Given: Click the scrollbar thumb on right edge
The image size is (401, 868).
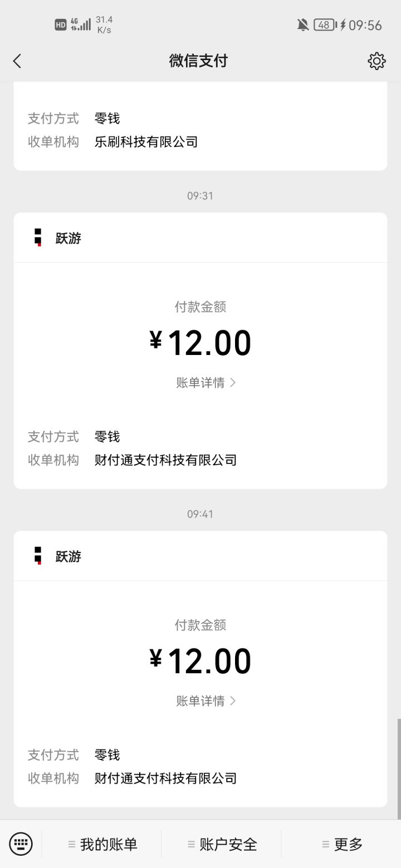Looking at the screenshot, I should tap(399, 768).
